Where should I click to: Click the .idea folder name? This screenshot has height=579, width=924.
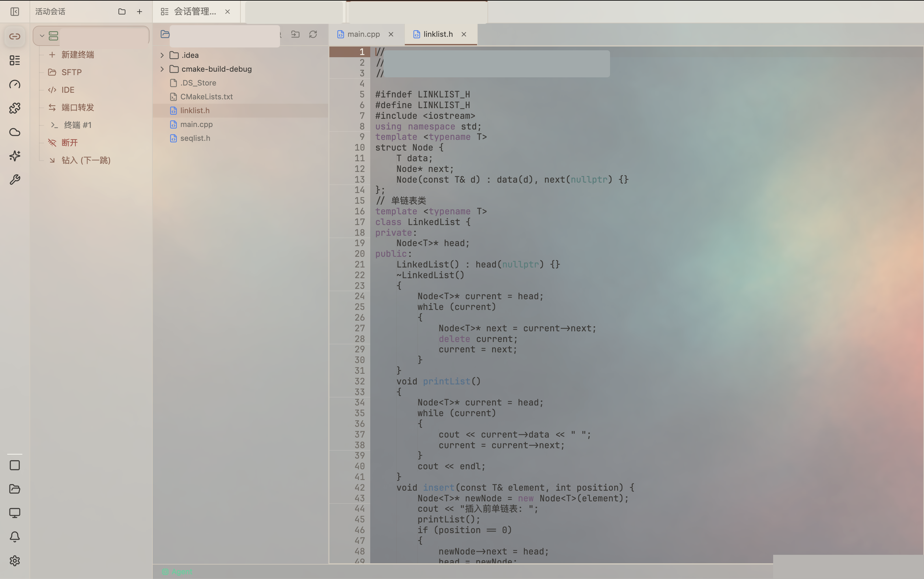[x=190, y=55]
